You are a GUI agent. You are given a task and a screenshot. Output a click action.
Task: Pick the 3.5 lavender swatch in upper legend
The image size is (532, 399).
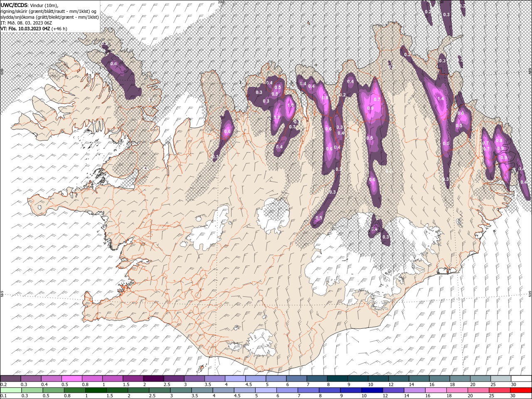[215, 379]
